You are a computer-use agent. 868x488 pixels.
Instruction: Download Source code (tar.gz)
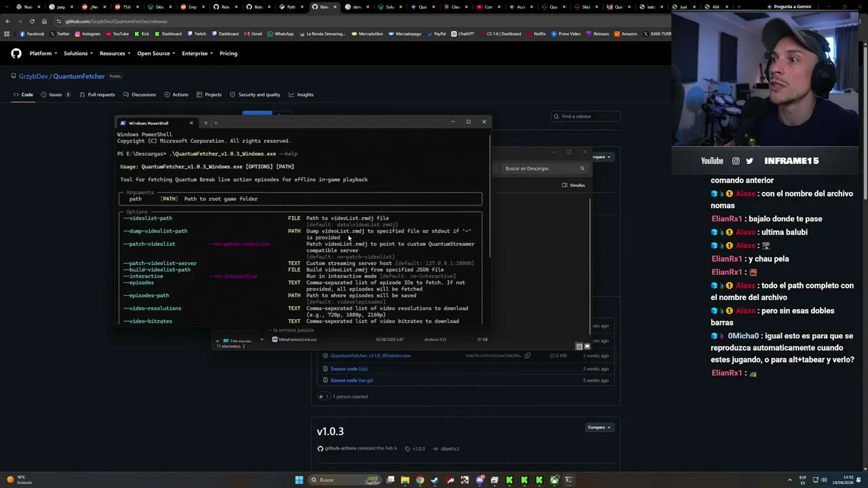pyautogui.click(x=351, y=380)
